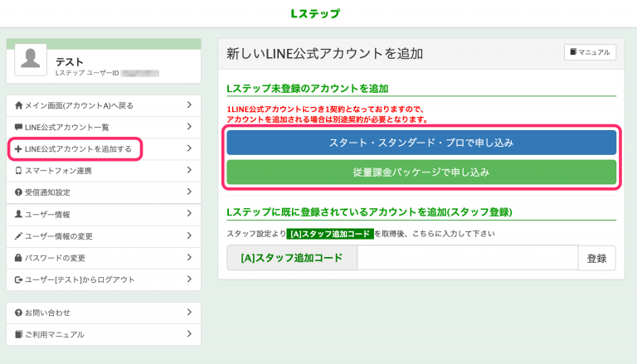Click the book icon for ご利用マニュアル
Viewport: 637px width, 364px height.
(18, 334)
